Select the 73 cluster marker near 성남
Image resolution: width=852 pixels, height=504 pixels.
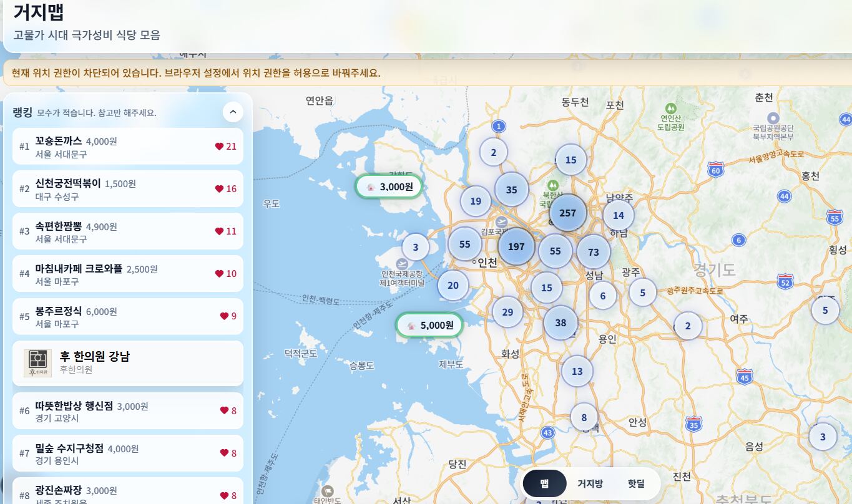593,252
